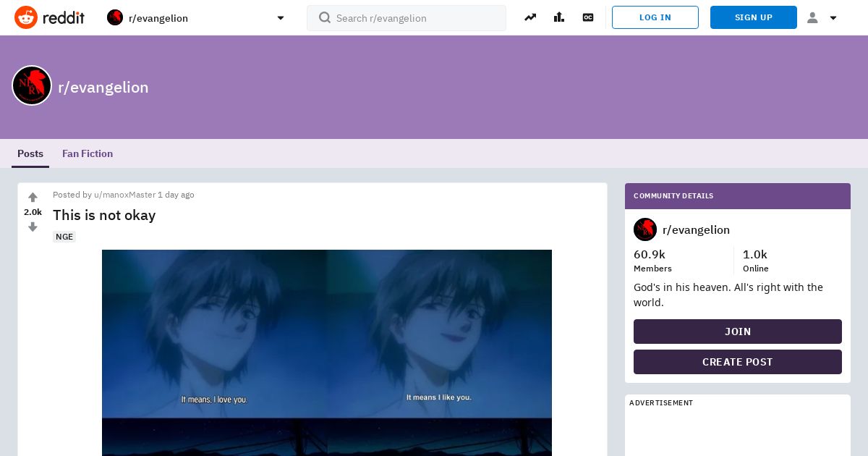Viewport: 868px width, 456px height.
Task: Open the 'This is not okay' post title
Action: tap(104, 215)
